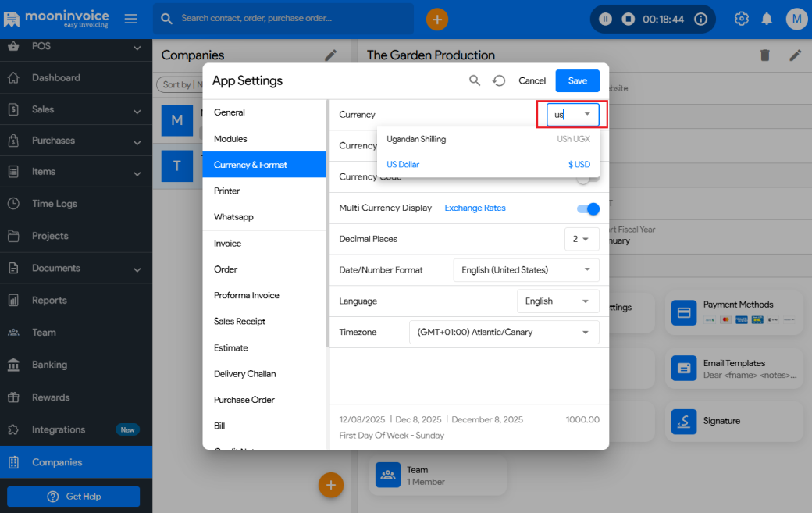Open the notifications bell

click(767, 19)
